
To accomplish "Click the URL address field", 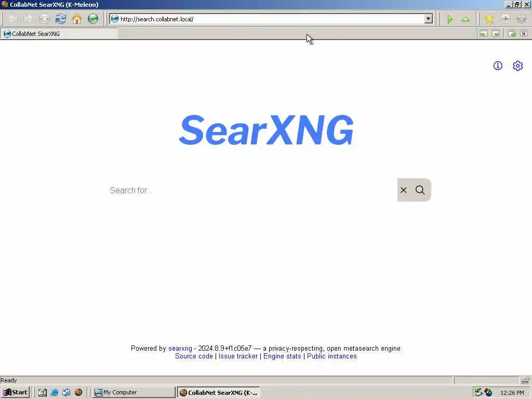I will 271,19.
